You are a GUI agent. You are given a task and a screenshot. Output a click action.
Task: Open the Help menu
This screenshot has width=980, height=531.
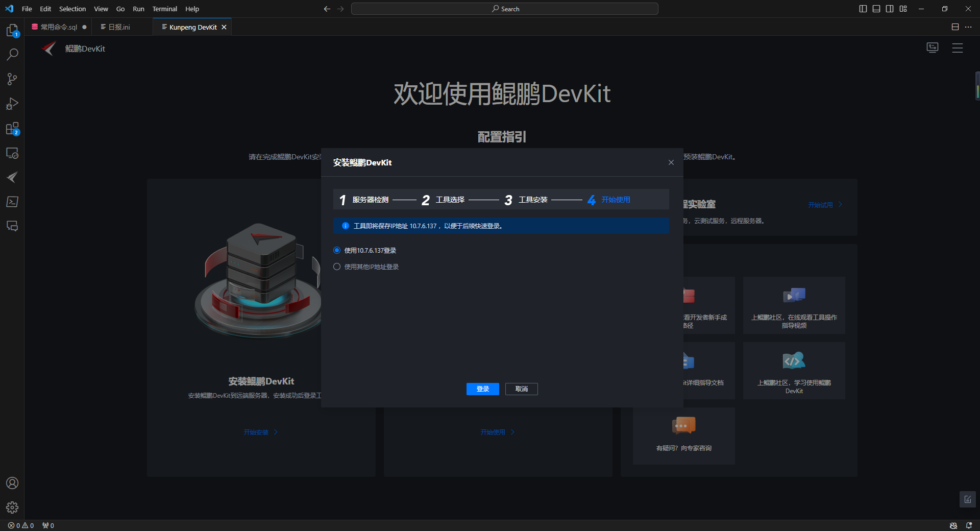192,9
